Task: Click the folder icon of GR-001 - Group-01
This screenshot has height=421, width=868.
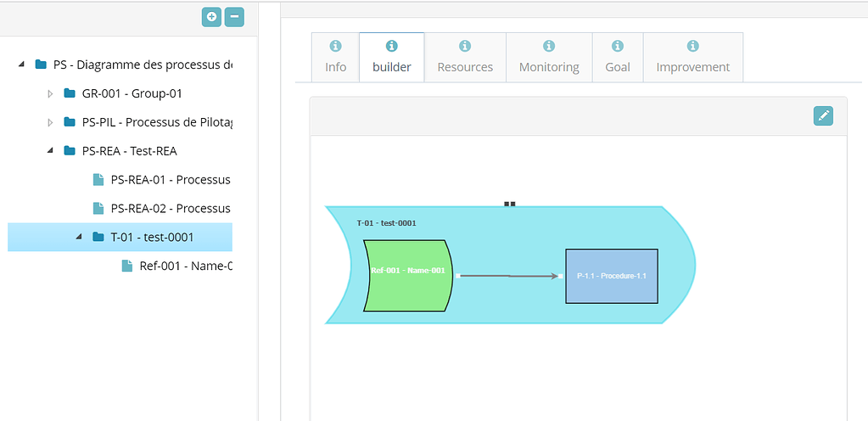Action: [70, 93]
